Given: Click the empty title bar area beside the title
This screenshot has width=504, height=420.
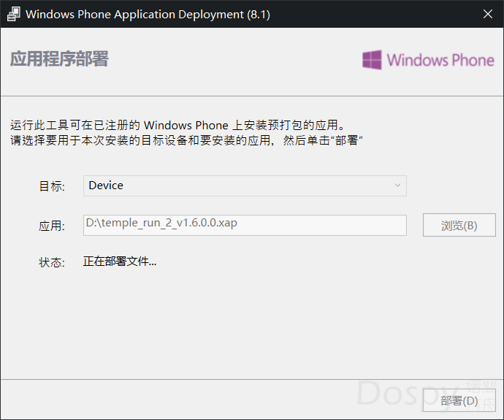Looking at the screenshot, I should (365, 15).
